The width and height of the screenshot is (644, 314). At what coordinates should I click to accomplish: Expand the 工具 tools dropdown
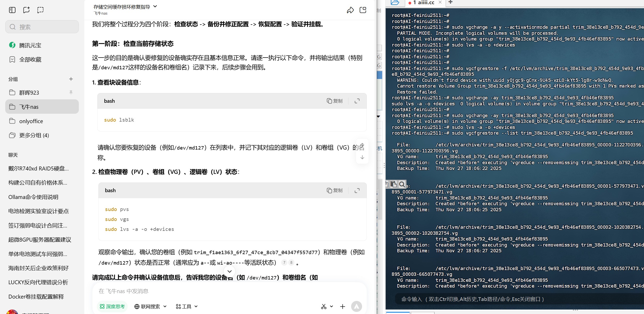pos(186,306)
